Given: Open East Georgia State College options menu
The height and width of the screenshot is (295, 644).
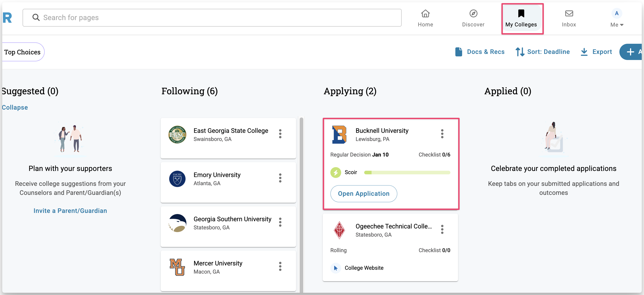Looking at the screenshot, I should pyautogui.click(x=280, y=134).
